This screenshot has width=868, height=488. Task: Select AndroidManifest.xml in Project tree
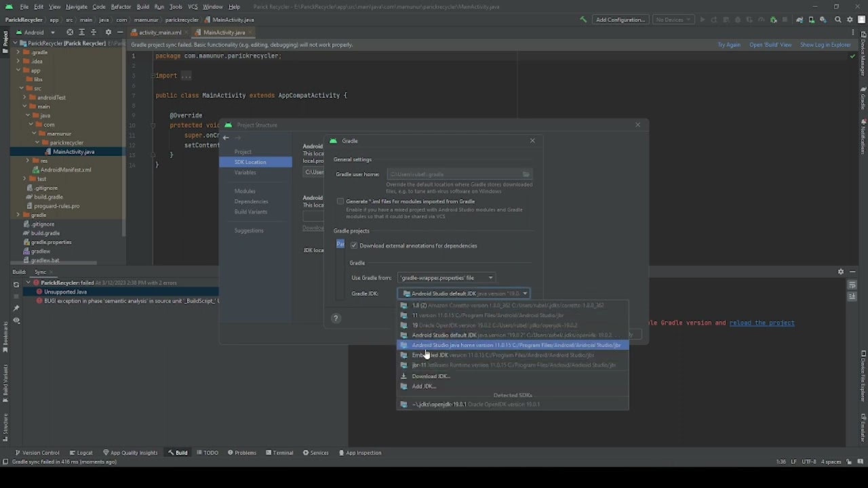pyautogui.click(x=65, y=169)
